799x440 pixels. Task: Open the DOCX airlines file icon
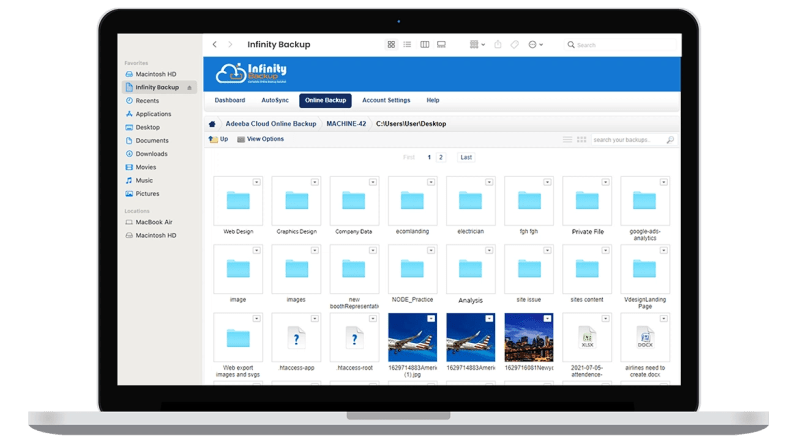[645, 338]
